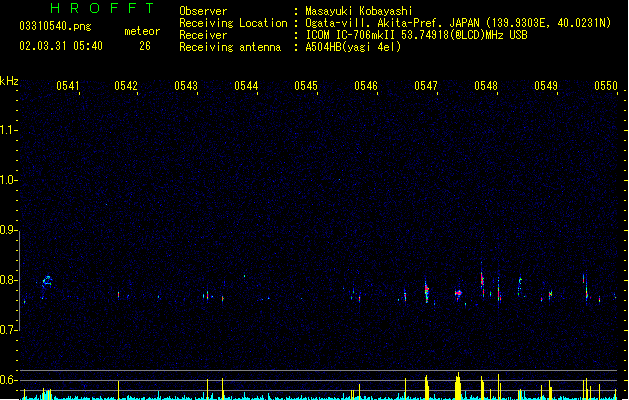Click the 0543 time marker
Screen dimensions: 629x400
186,86
